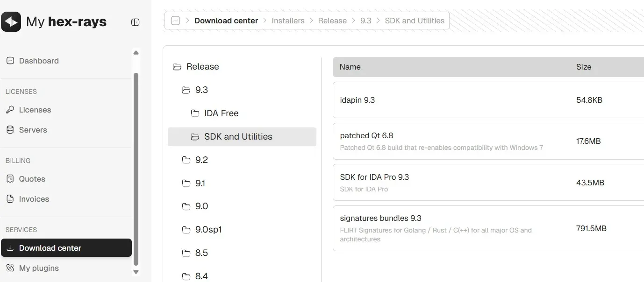Open Download center in the sidebar
The image size is (644, 282).
(x=50, y=248)
